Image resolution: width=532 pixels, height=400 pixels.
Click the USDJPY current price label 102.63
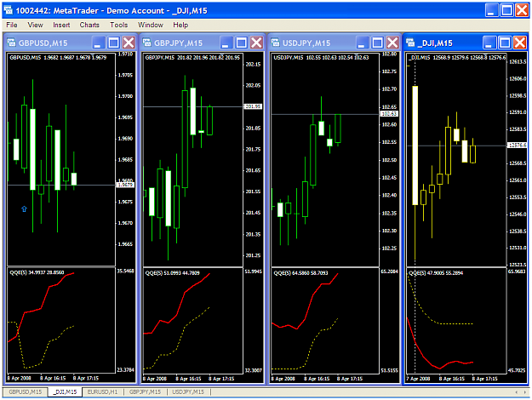389,114
